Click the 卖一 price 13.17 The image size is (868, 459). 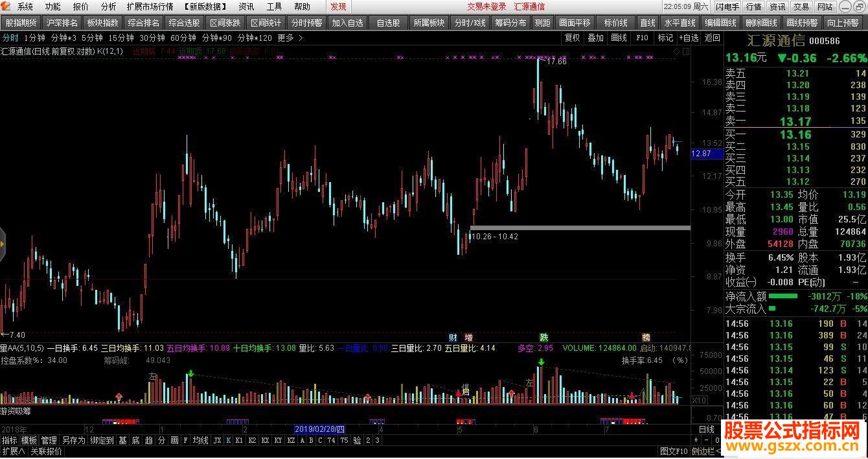(795, 121)
